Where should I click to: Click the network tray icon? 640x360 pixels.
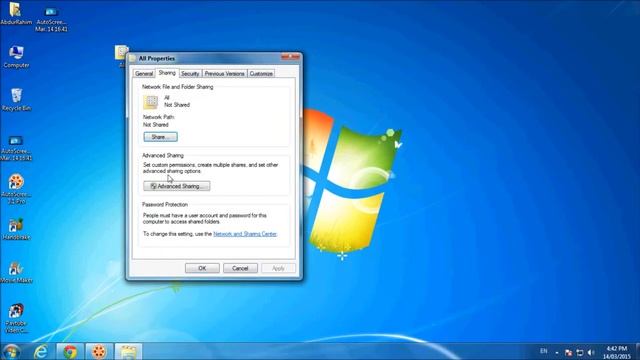tap(580, 352)
